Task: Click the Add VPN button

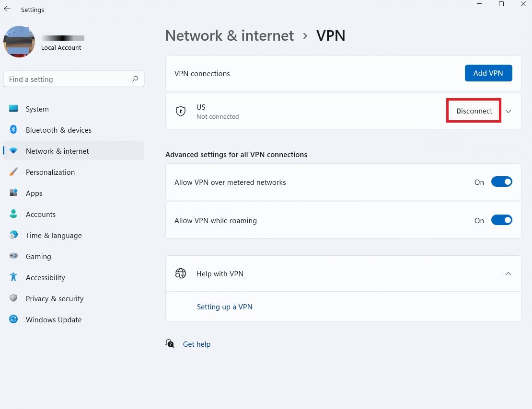Action: click(x=488, y=73)
